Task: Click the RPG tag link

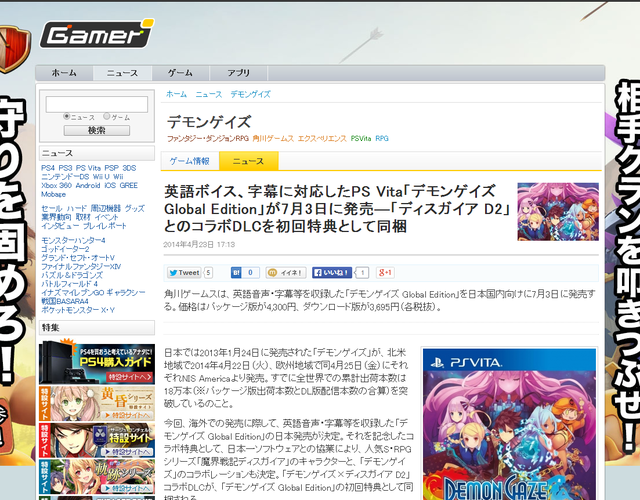Action: 382,139
